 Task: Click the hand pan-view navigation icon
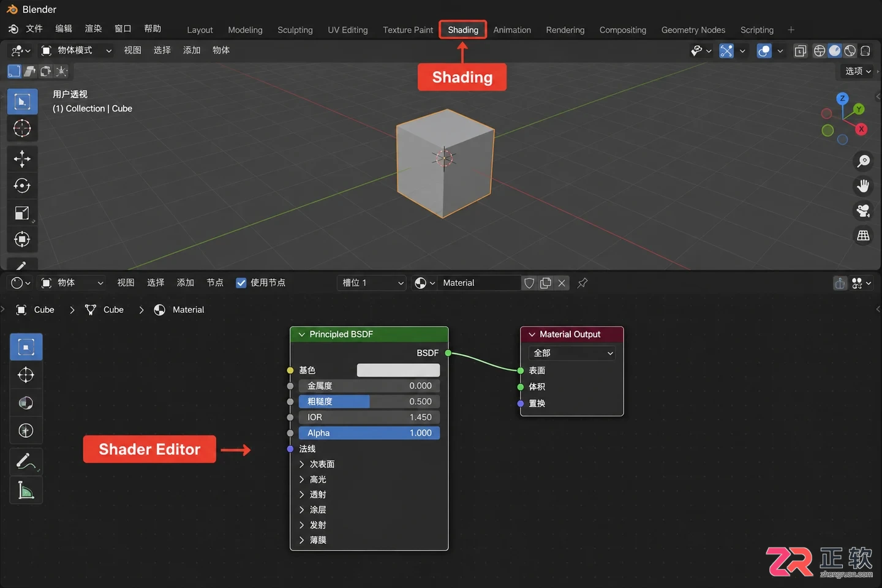coord(863,186)
